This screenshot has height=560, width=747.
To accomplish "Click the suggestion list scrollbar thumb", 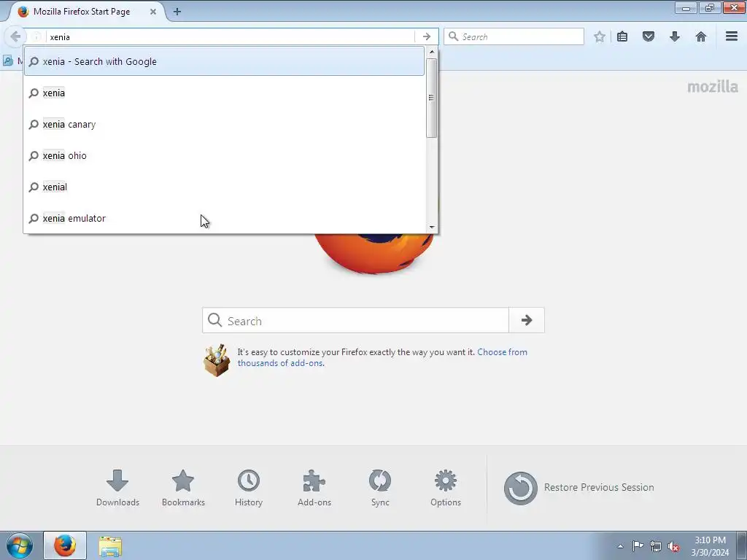I will coord(432,98).
